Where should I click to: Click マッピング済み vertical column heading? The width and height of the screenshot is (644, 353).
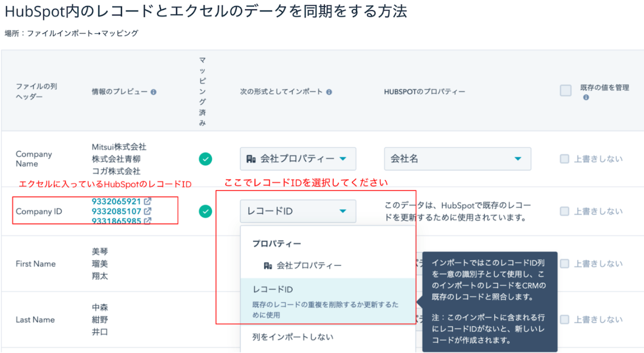coord(202,92)
